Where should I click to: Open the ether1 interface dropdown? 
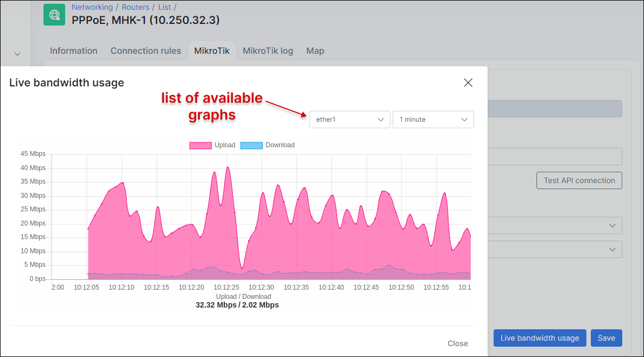[350, 120]
